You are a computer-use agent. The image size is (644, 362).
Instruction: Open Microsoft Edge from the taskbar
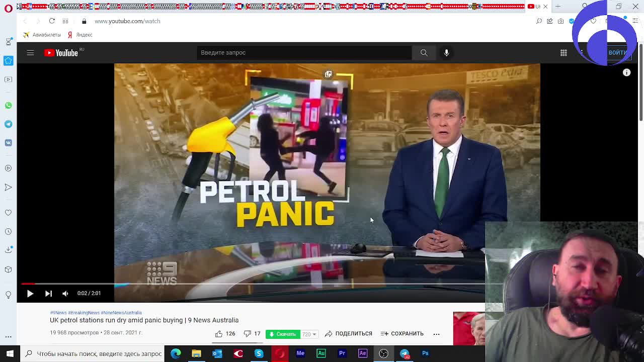pyautogui.click(x=176, y=353)
